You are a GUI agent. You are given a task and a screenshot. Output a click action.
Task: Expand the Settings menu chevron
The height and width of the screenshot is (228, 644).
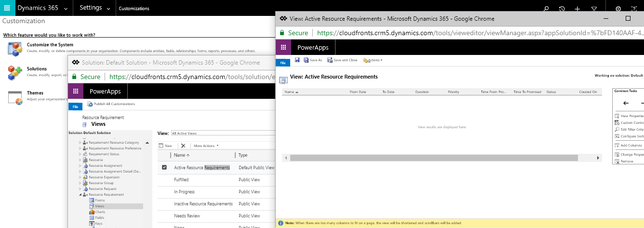coord(108,9)
